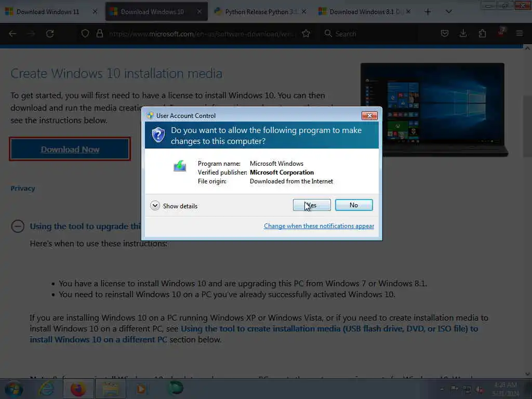Open the Privacy link
Image resolution: width=532 pixels, height=399 pixels.
point(23,188)
